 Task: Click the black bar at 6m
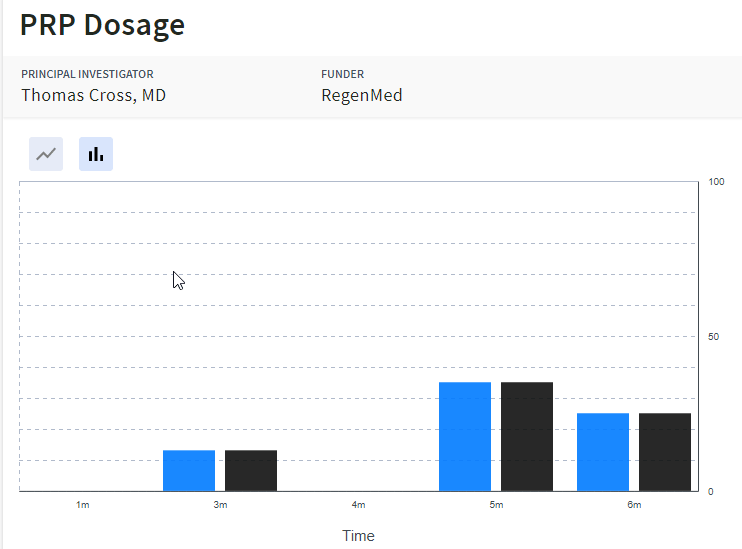click(665, 451)
